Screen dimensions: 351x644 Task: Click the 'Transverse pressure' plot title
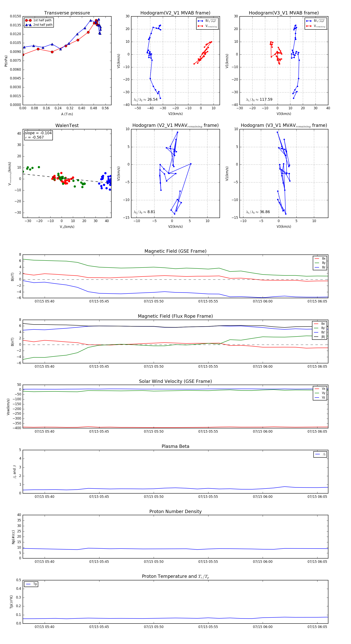click(x=67, y=13)
